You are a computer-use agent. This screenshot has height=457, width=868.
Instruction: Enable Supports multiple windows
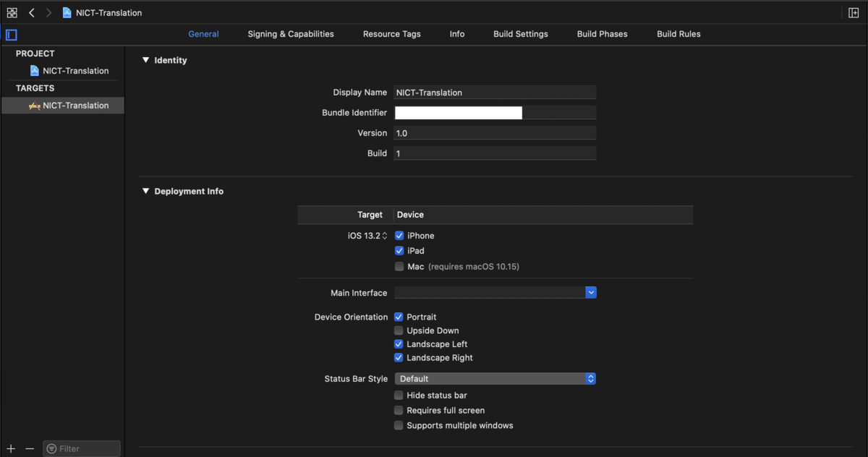[399, 426]
